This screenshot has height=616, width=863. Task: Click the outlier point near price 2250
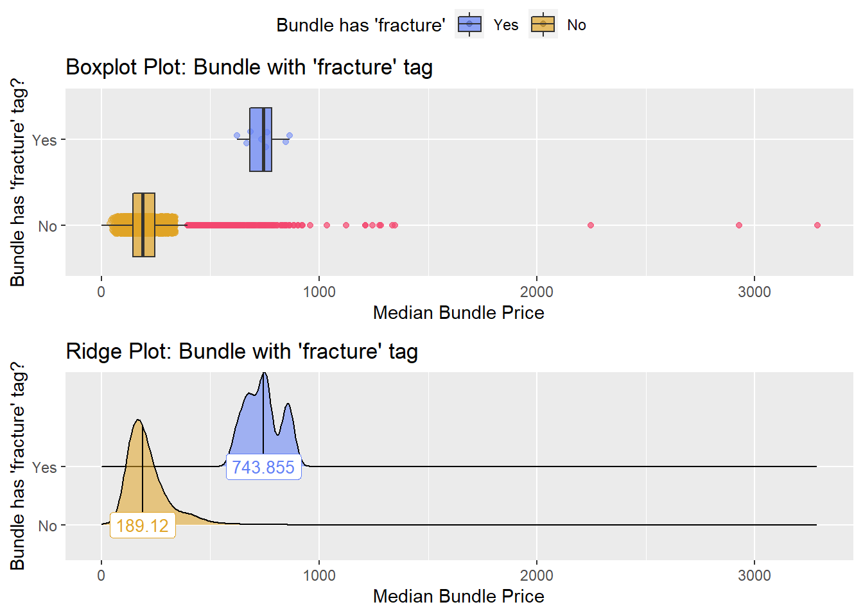[x=591, y=225]
